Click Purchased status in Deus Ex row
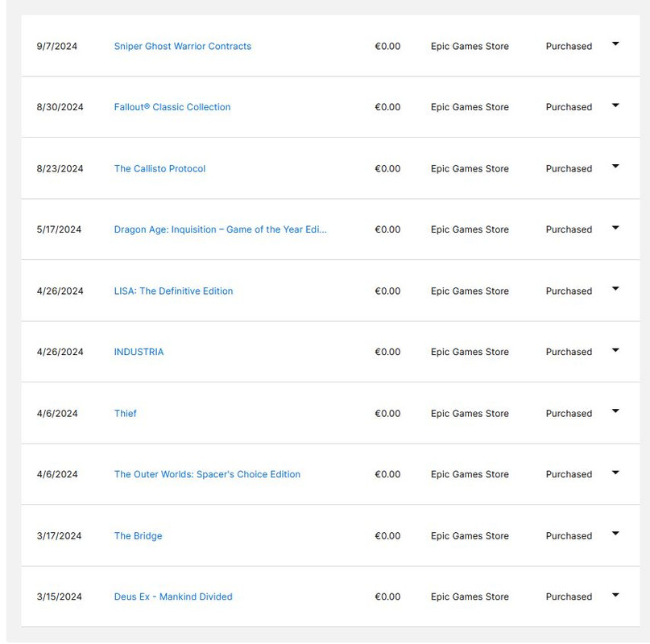650x644 pixels. click(569, 597)
